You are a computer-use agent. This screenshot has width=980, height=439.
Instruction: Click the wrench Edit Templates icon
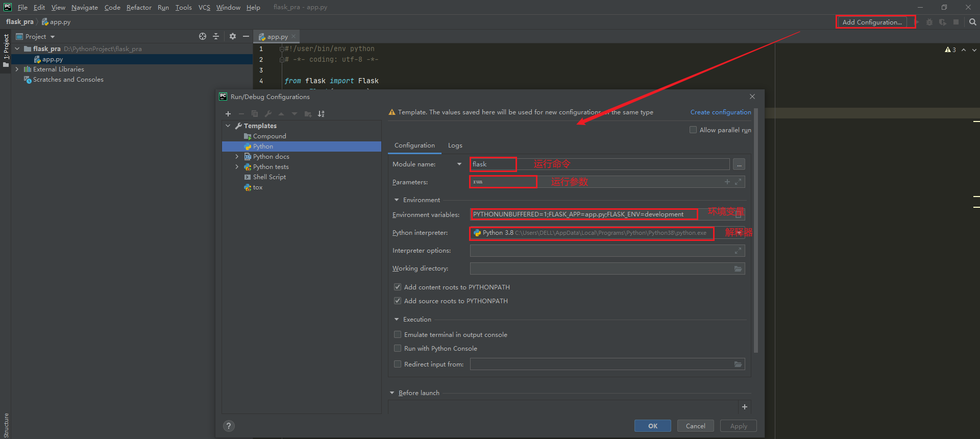tap(268, 114)
